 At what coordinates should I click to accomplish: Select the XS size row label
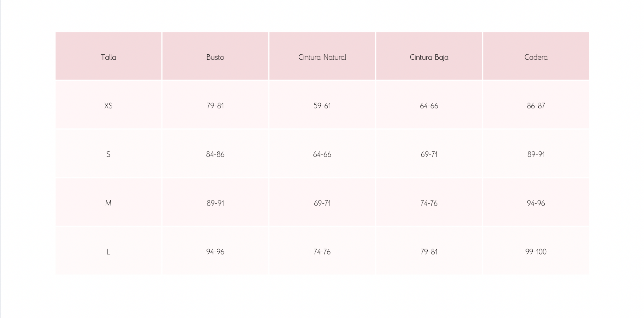pos(108,106)
